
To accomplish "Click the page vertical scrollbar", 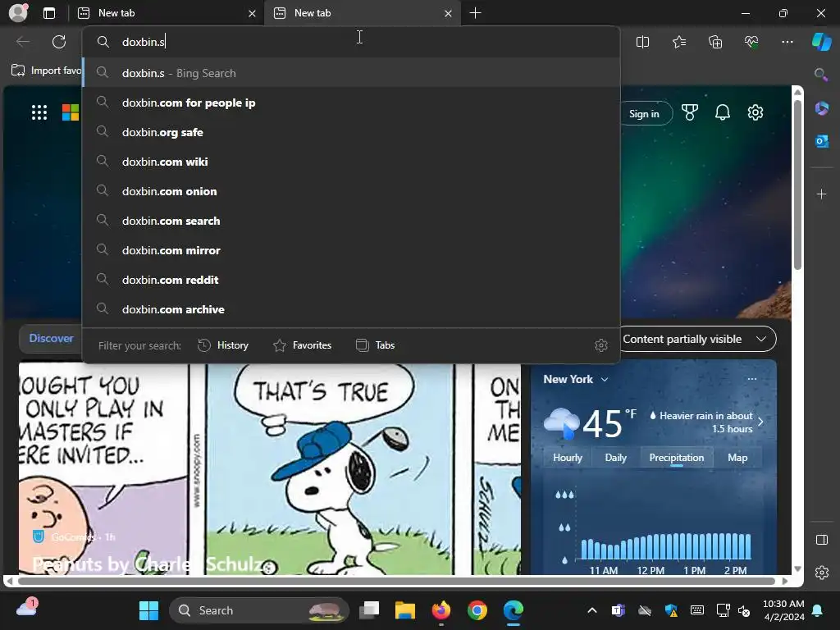I will click(x=797, y=185).
